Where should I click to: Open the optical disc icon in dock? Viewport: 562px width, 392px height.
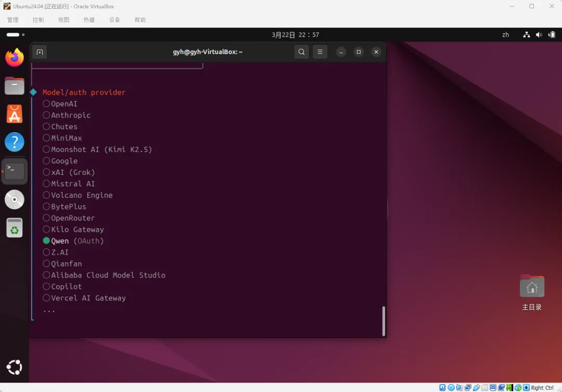15,199
